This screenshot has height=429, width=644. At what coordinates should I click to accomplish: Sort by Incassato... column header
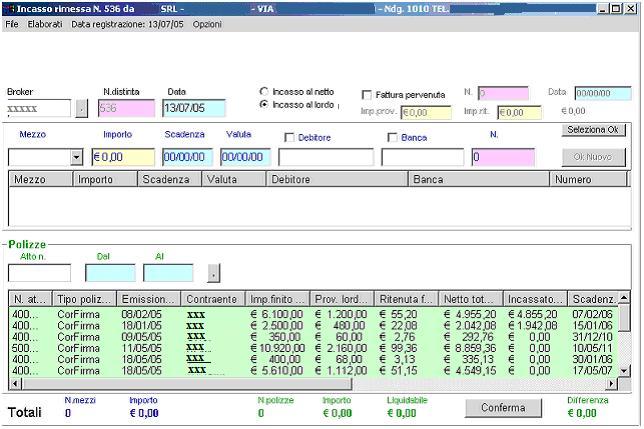(535, 299)
